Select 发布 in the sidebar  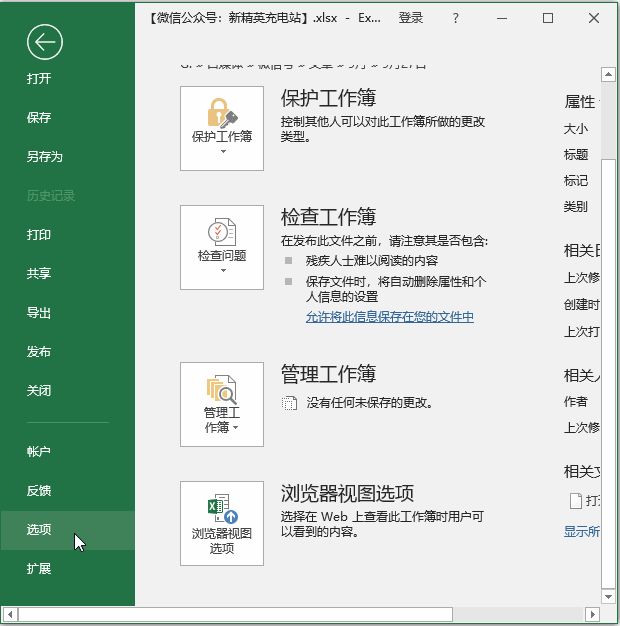(39, 352)
